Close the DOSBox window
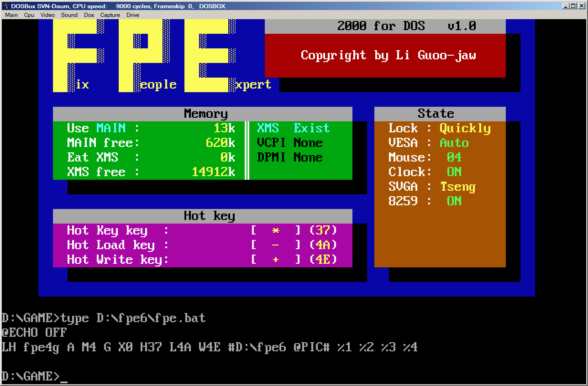 coord(582,6)
